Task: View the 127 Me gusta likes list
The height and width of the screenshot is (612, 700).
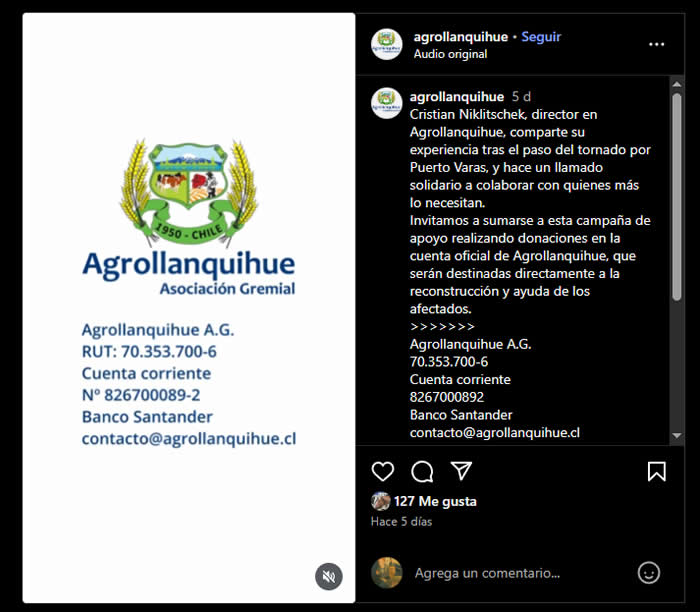Action: pos(435,501)
